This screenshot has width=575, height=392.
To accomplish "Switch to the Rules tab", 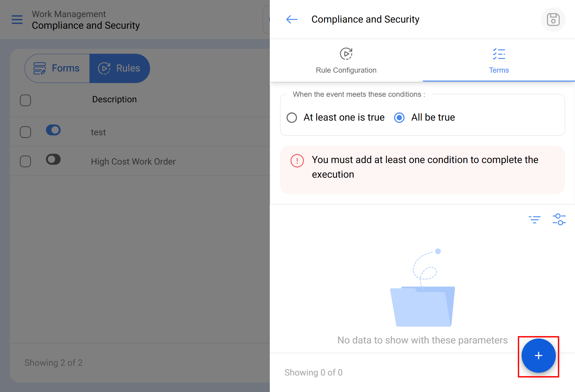I will coord(119,68).
